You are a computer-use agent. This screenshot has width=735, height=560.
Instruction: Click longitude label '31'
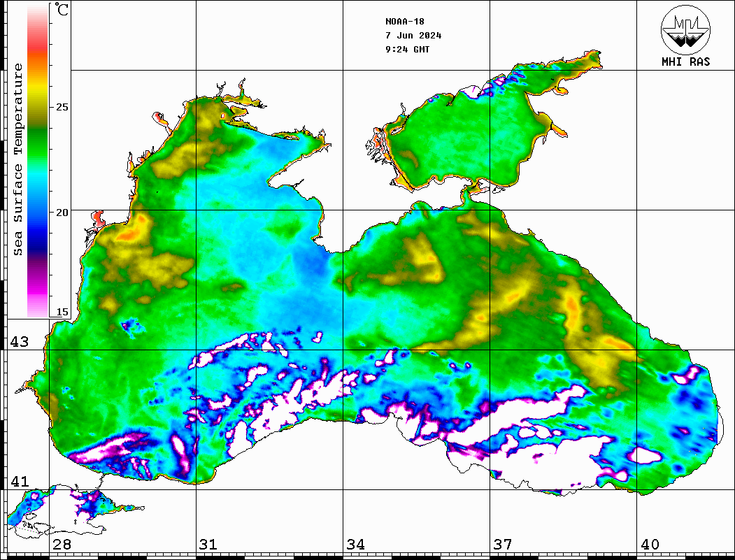(208, 545)
